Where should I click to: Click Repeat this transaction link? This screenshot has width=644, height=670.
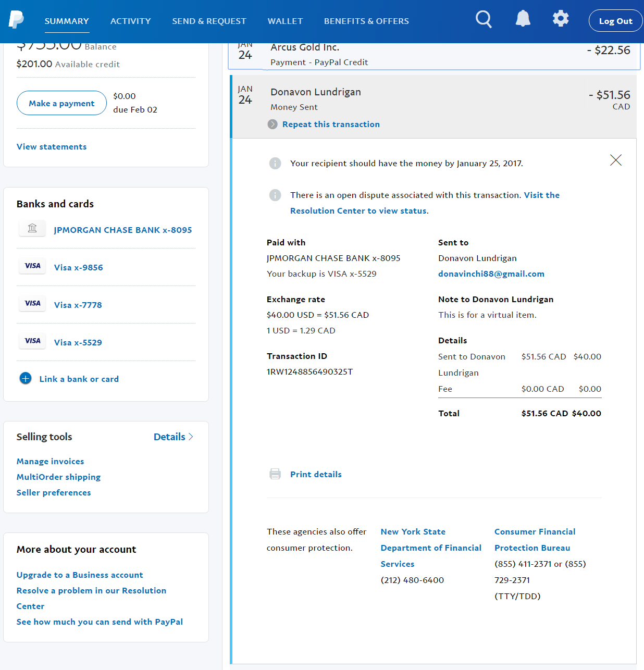331,124
